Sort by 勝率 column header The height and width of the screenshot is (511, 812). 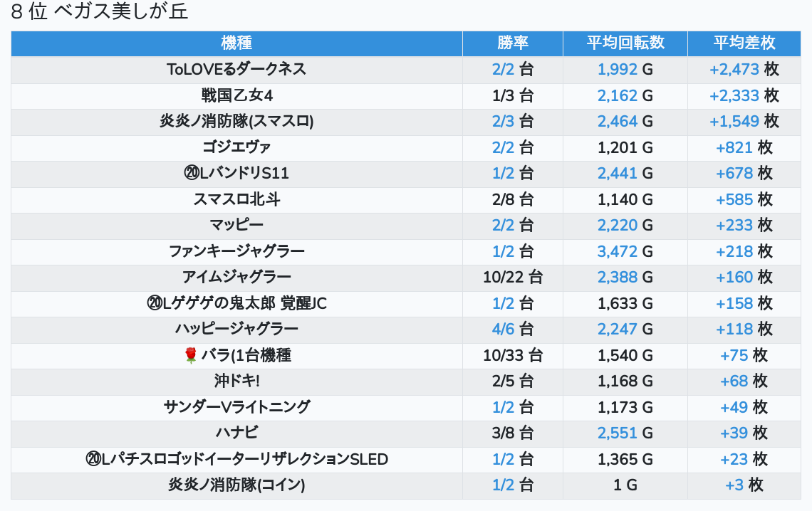point(512,43)
